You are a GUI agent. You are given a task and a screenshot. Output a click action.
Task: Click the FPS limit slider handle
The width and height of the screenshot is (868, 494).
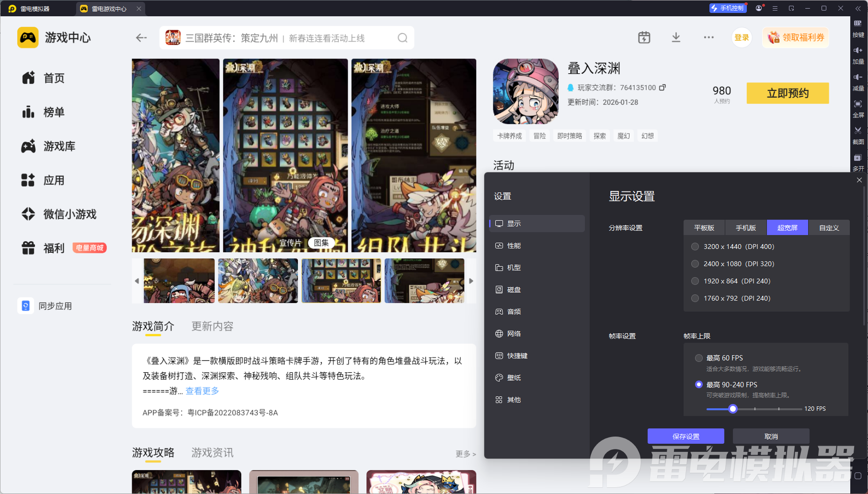coord(733,409)
